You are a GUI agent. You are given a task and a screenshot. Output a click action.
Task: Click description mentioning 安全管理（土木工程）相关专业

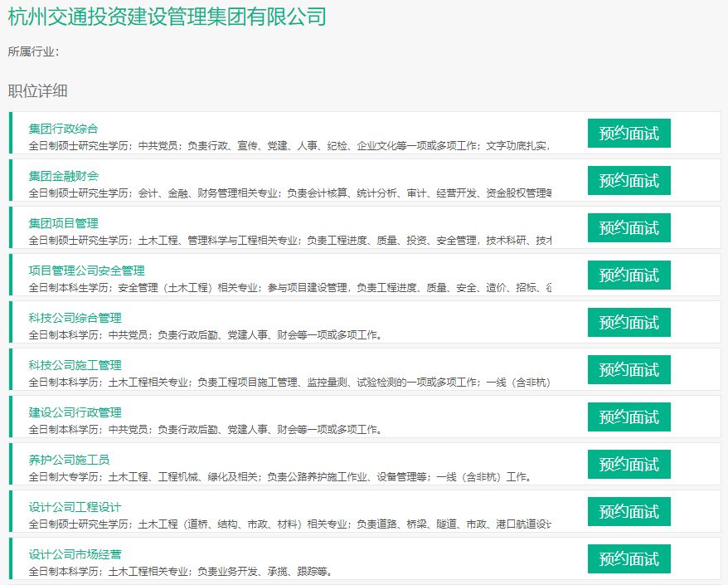(x=289, y=288)
